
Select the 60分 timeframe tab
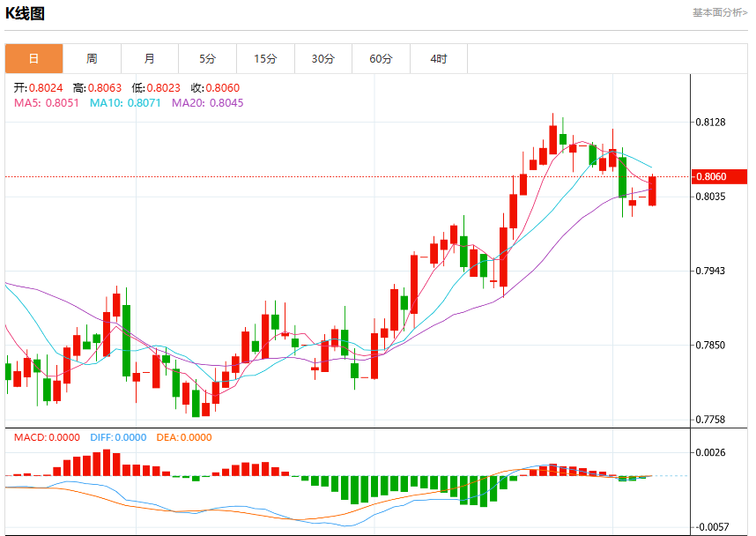(381, 59)
